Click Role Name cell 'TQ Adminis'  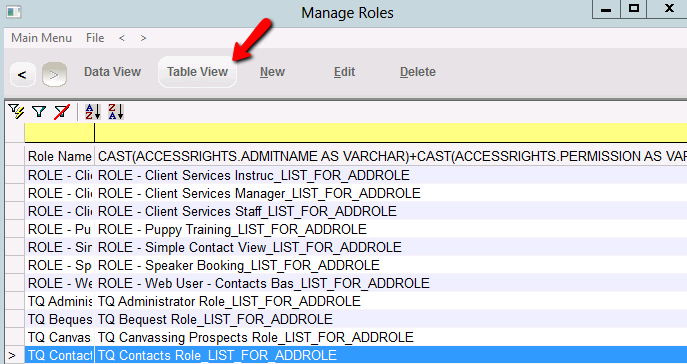click(x=59, y=301)
